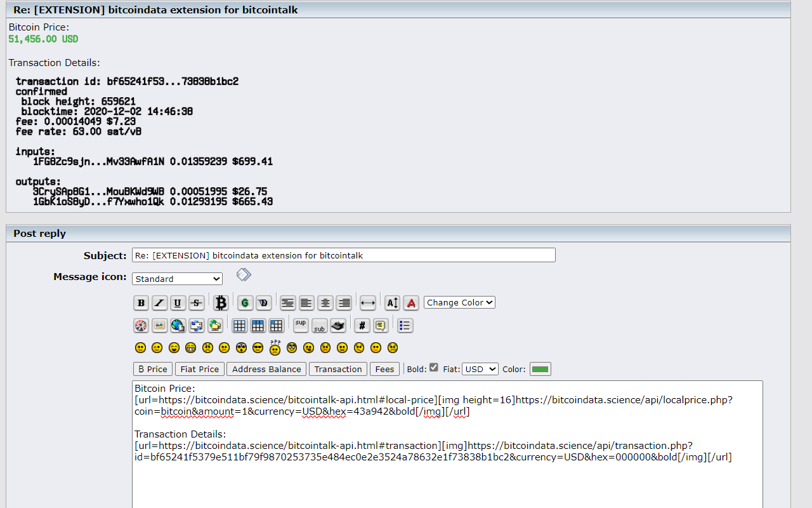Apply Underline formatting

tap(178, 303)
